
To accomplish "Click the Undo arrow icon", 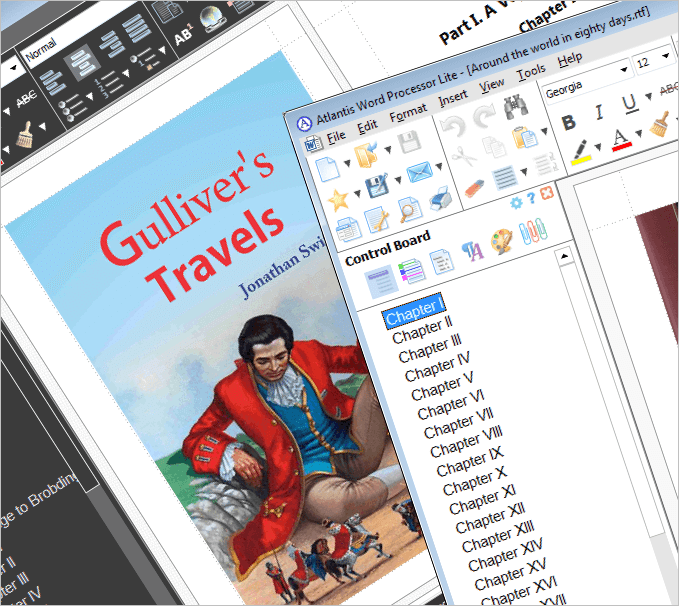I will coord(453,126).
